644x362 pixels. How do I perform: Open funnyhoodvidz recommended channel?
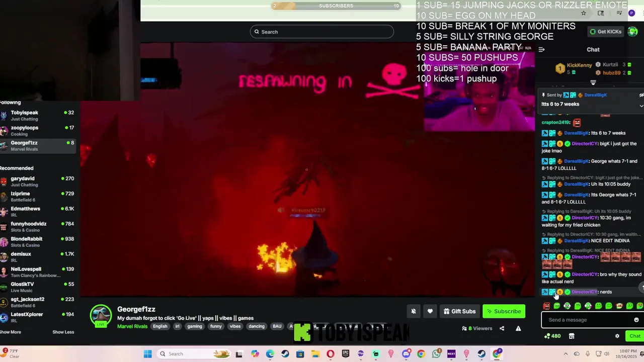point(38,227)
